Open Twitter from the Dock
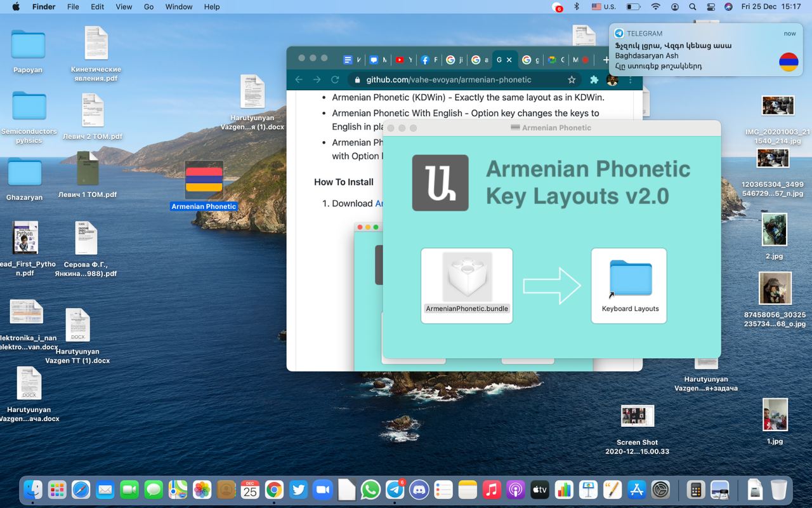Viewport: 812px width, 508px height. click(x=298, y=490)
